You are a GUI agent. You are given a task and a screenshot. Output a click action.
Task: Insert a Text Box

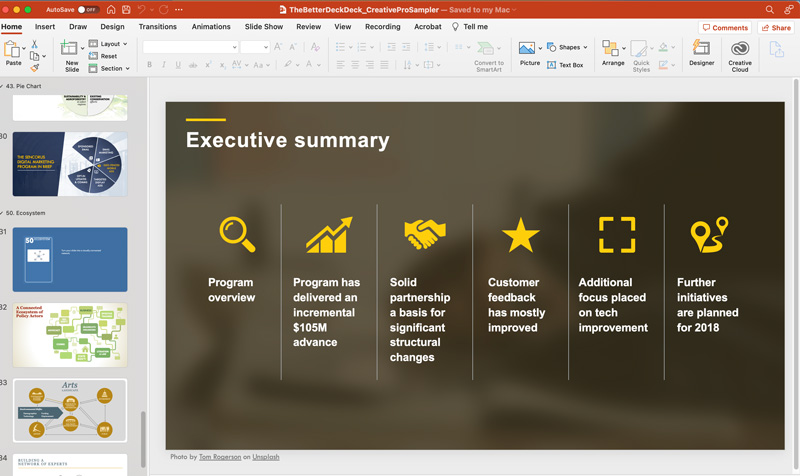(x=565, y=65)
